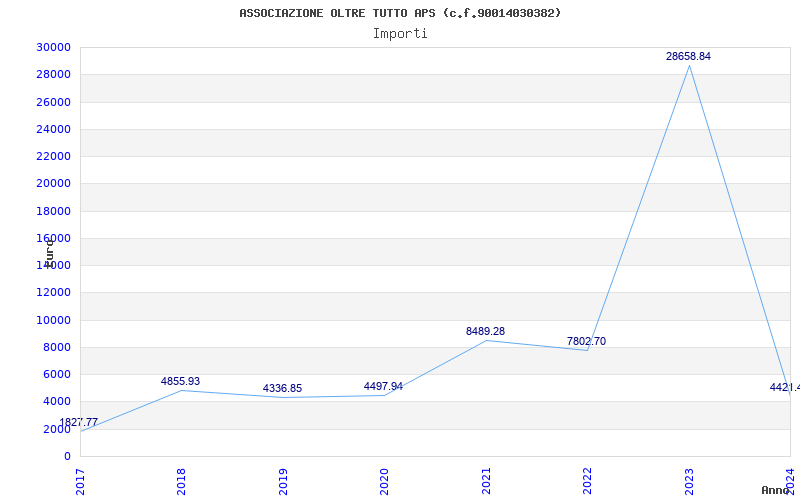
Task: Click the 8000 y-axis value
Action: click(x=57, y=347)
